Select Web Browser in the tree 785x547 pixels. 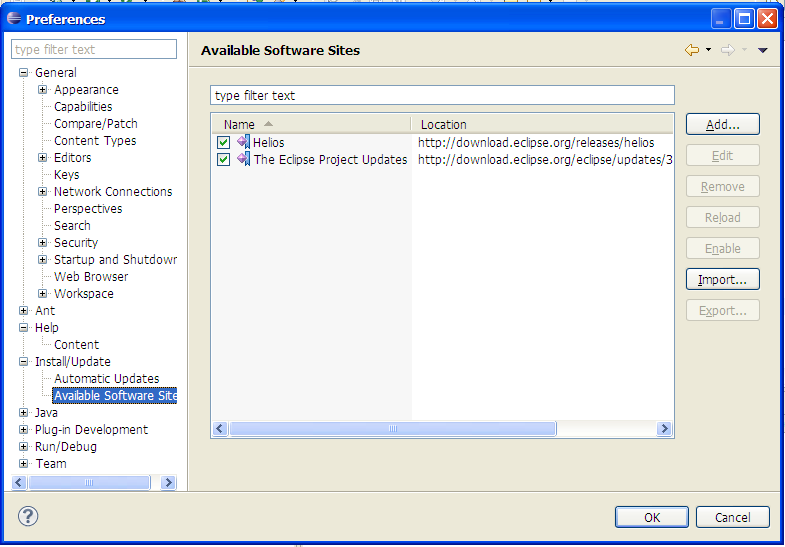tap(91, 277)
